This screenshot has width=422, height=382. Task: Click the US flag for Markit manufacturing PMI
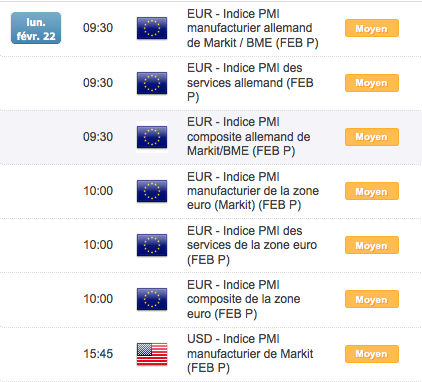pyautogui.click(x=152, y=354)
